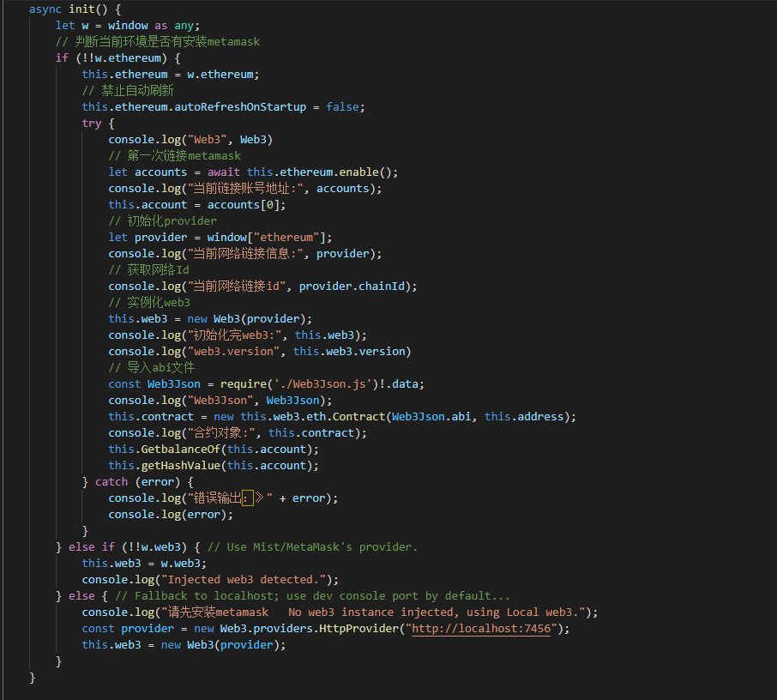Click 'autoRefreshOnStartup = false' line
The height and width of the screenshot is (700, 777).
[x=224, y=107]
